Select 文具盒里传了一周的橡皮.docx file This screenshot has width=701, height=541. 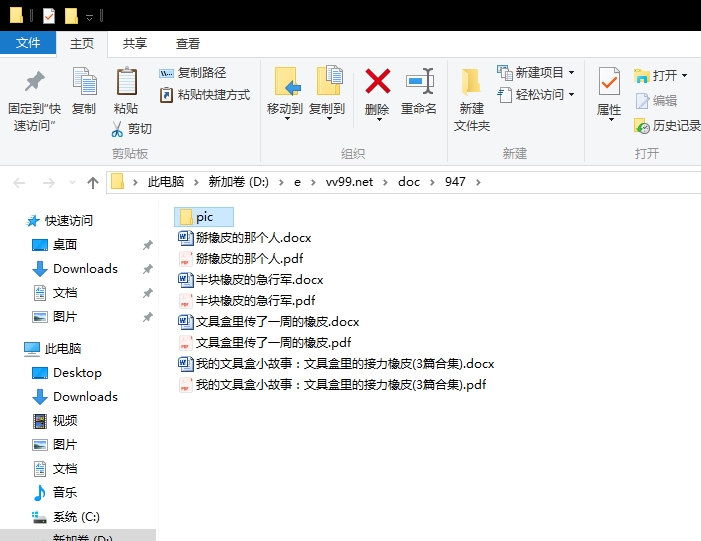[x=268, y=321]
